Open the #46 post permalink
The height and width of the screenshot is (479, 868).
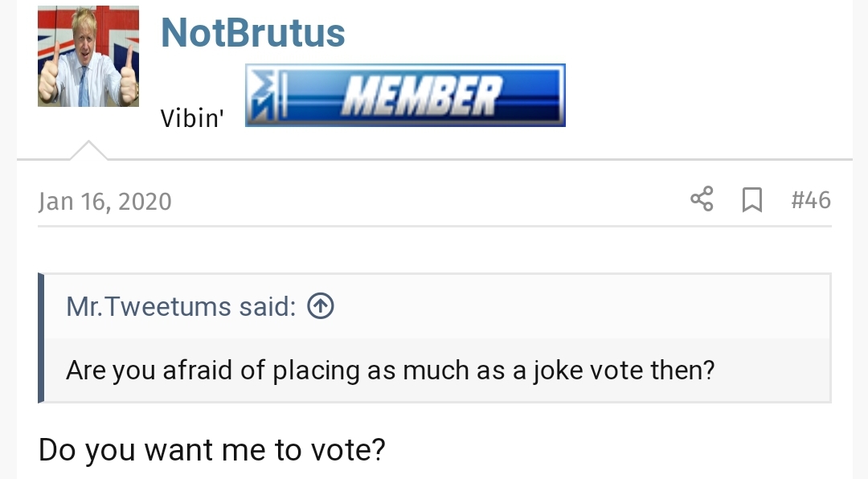(810, 199)
